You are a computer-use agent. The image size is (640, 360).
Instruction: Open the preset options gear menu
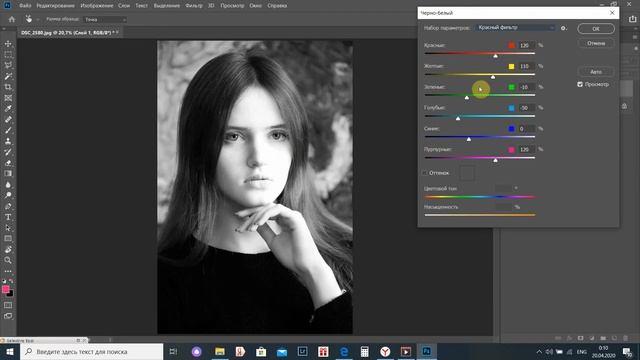564,28
